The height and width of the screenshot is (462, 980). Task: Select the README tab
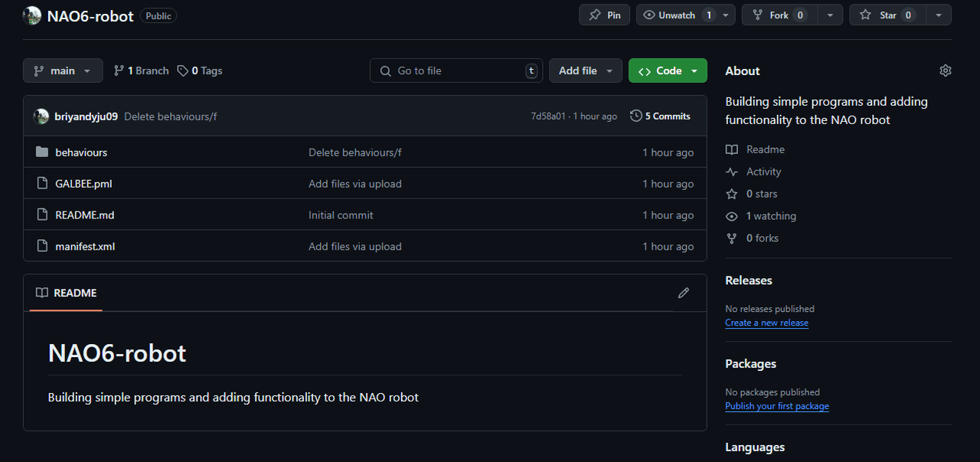point(67,293)
